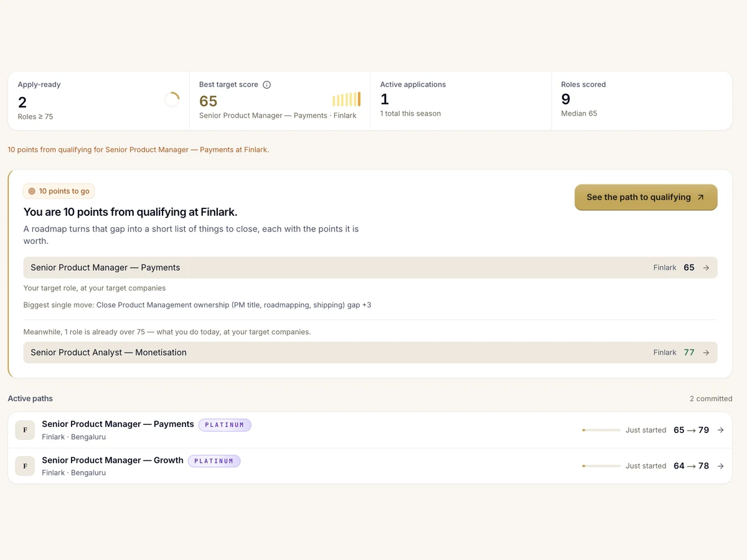
Task: Click the green score 77 on Monetisation row
Action: [689, 352]
